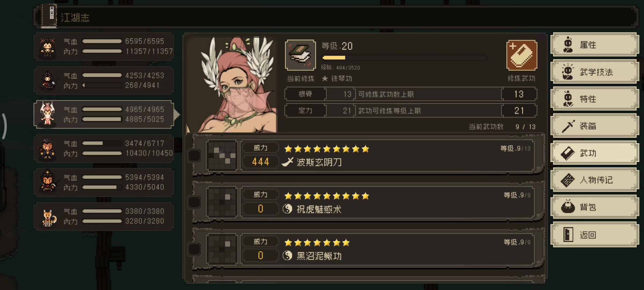Click the experience progress bar
The image size is (644, 290).
(405, 58)
